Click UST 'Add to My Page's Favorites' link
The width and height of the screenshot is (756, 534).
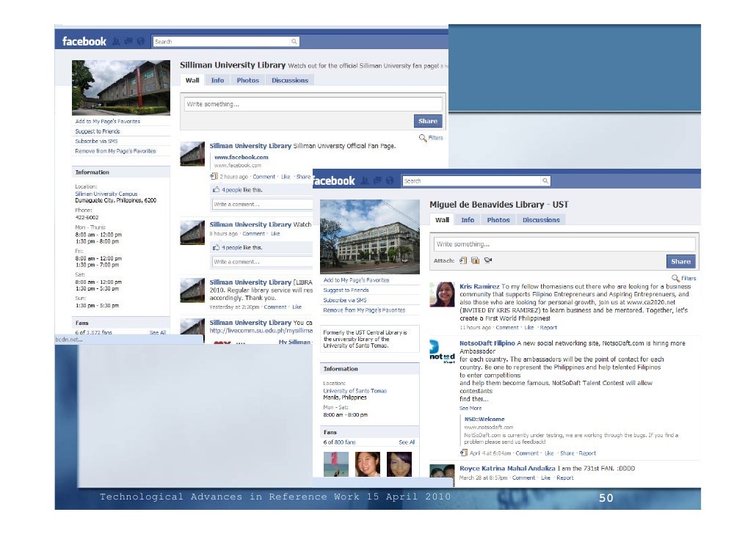pos(356,280)
